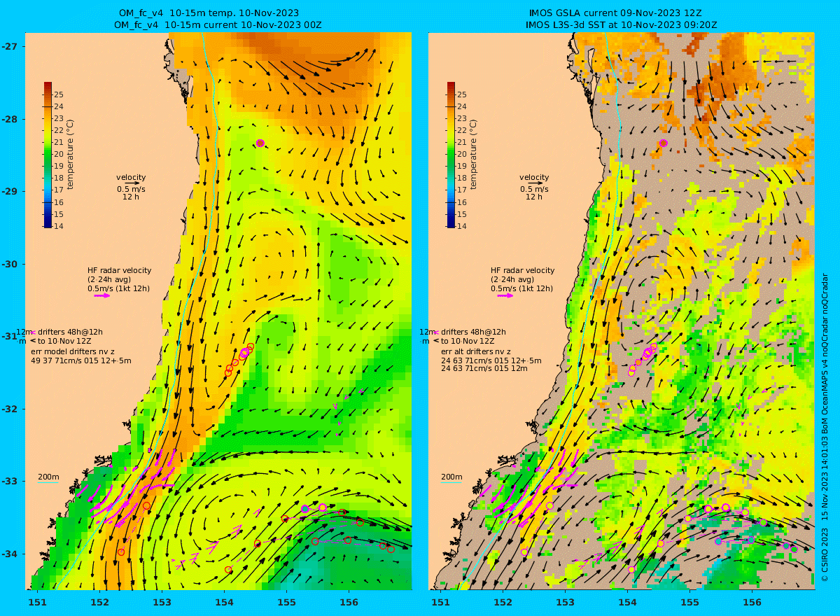The height and width of the screenshot is (616, 840).
Task: Click the '14' color bar label in OM_fc_v4 map
Action: [59, 225]
